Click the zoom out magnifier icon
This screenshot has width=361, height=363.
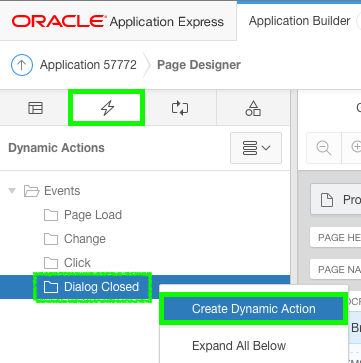pyautogui.click(x=324, y=148)
